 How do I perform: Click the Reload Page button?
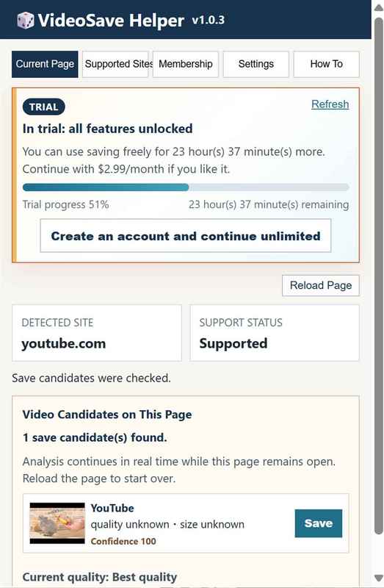pos(321,285)
